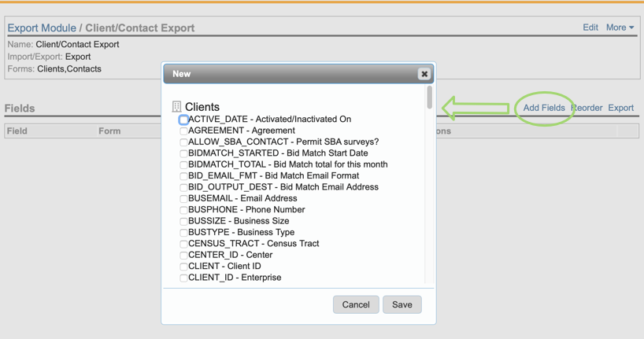Toggle the CENSUS_TRACT checkbox
This screenshot has height=339, width=644.
tap(183, 244)
